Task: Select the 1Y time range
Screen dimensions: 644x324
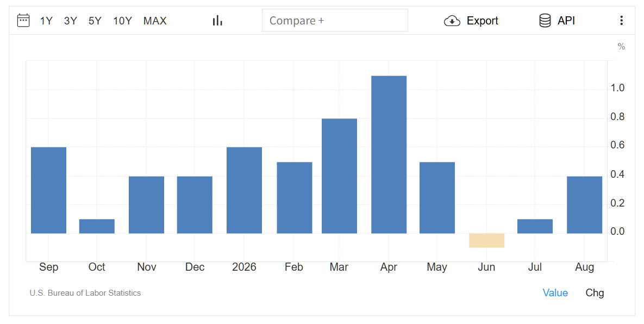Action: point(46,21)
